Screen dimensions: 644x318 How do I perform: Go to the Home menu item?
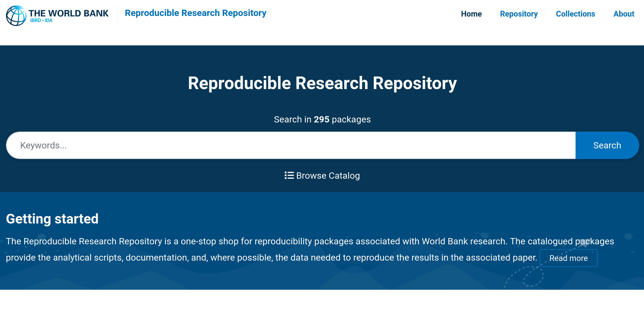(x=471, y=14)
